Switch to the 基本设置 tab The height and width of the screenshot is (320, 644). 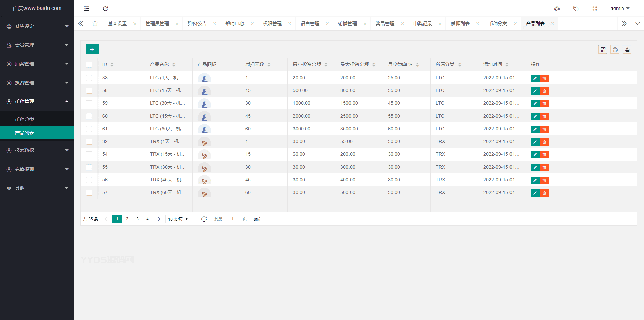(117, 24)
